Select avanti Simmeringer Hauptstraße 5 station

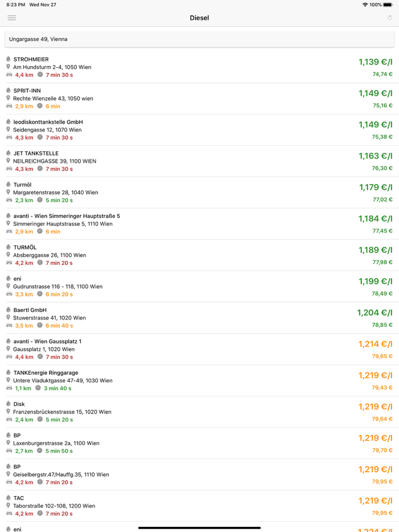tap(171, 223)
